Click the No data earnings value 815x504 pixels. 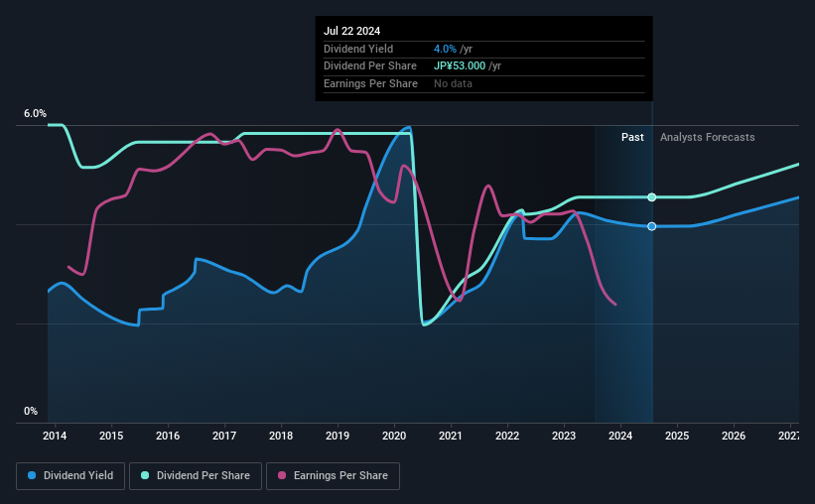[x=453, y=83]
